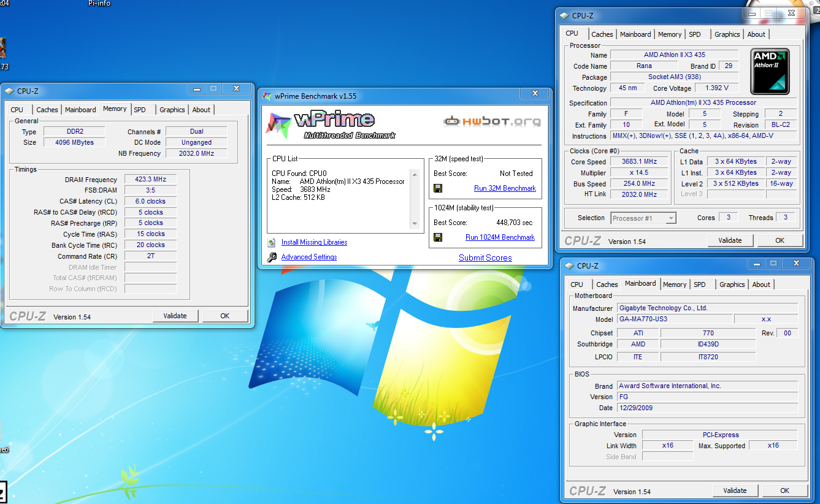
Task: Open CPU tab in bottom-right CPU-Z window
Action: [577, 284]
